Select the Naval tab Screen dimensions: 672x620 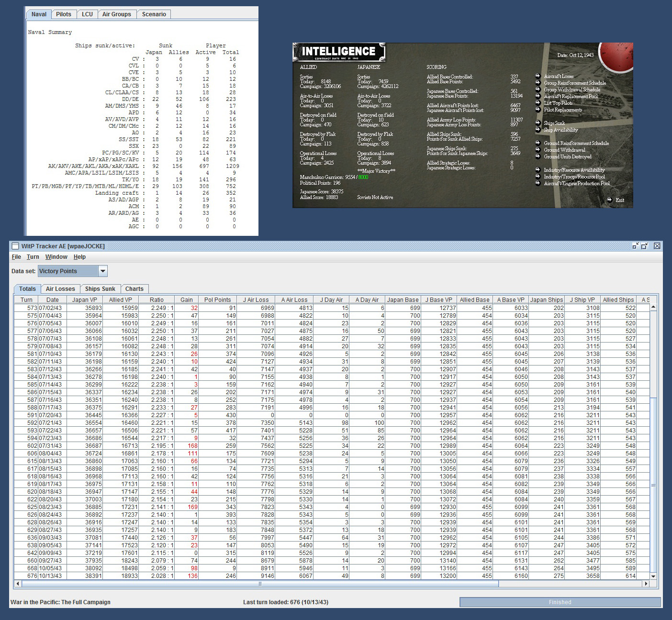point(39,14)
